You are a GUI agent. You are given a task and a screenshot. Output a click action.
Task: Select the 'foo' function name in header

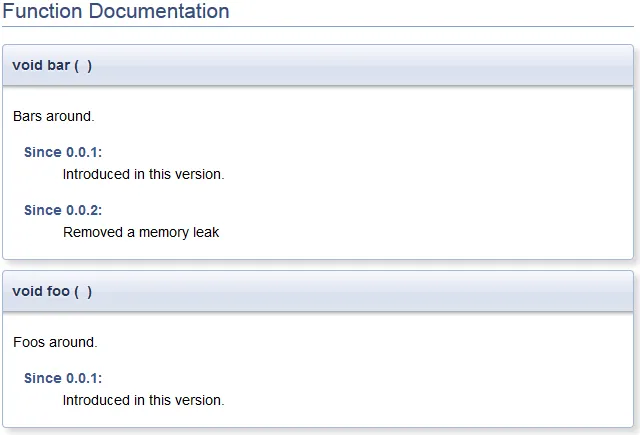(58, 291)
